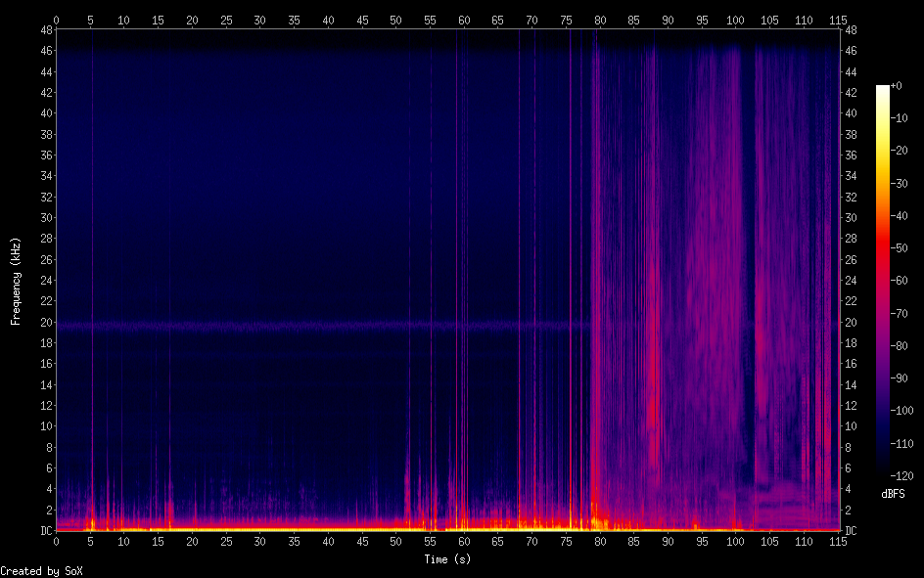This screenshot has height=578, width=924.
Task: Select the 100 second mark on the bottom time axis
Action: click(735, 541)
